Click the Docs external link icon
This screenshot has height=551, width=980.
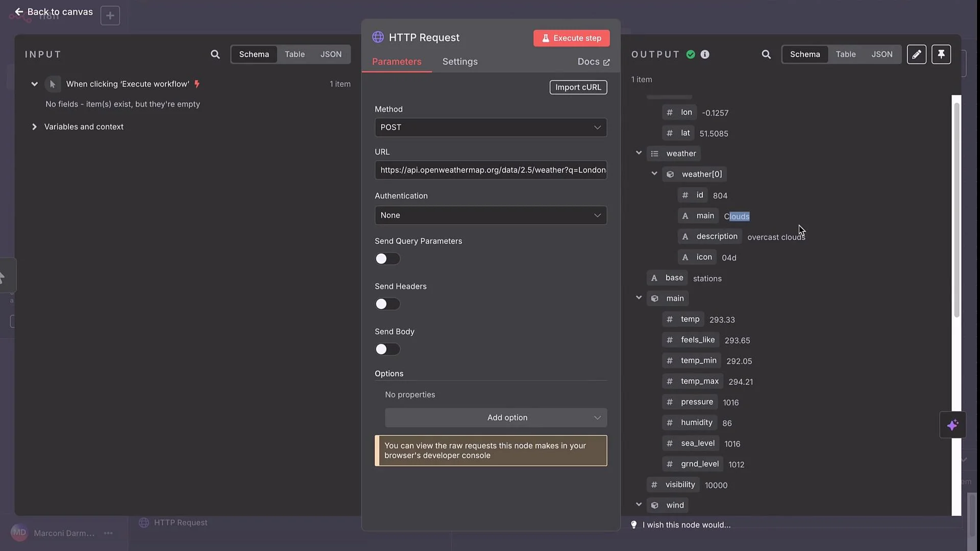tap(606, 62)
